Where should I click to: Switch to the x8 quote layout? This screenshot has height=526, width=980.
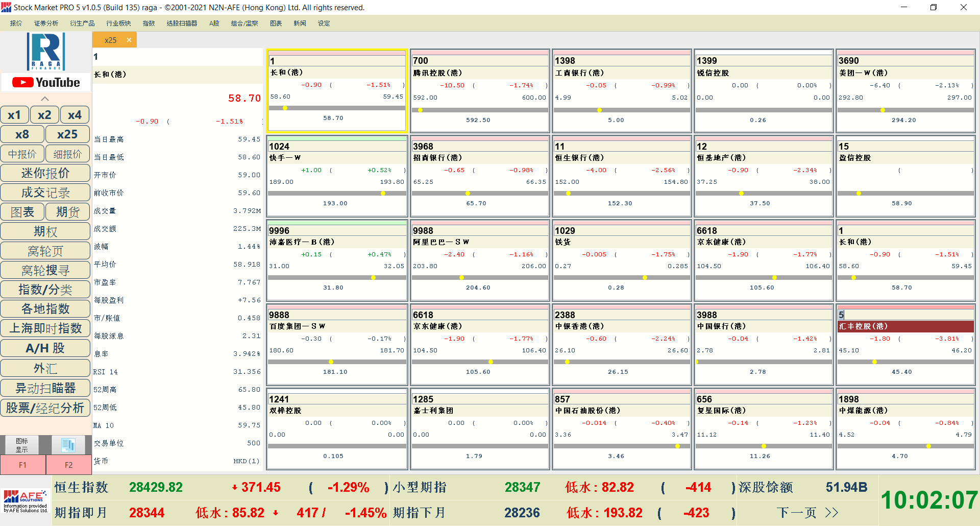pos(22,134)
